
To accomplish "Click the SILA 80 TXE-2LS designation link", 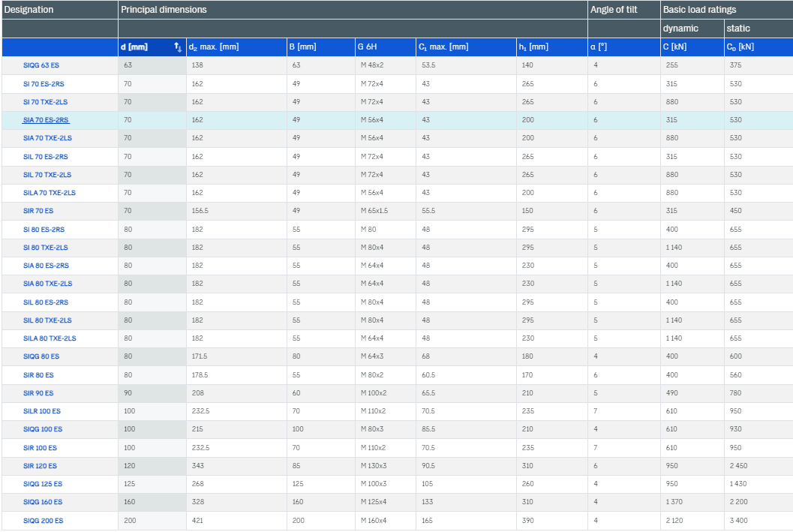I will click(x=50, y=339).
